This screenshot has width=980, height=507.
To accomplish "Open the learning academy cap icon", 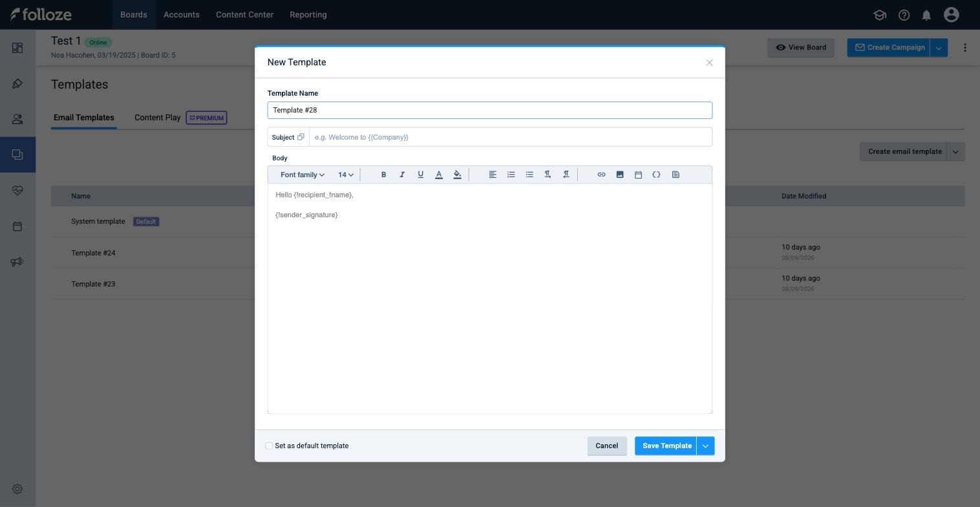I will click(x=880, y=15).
